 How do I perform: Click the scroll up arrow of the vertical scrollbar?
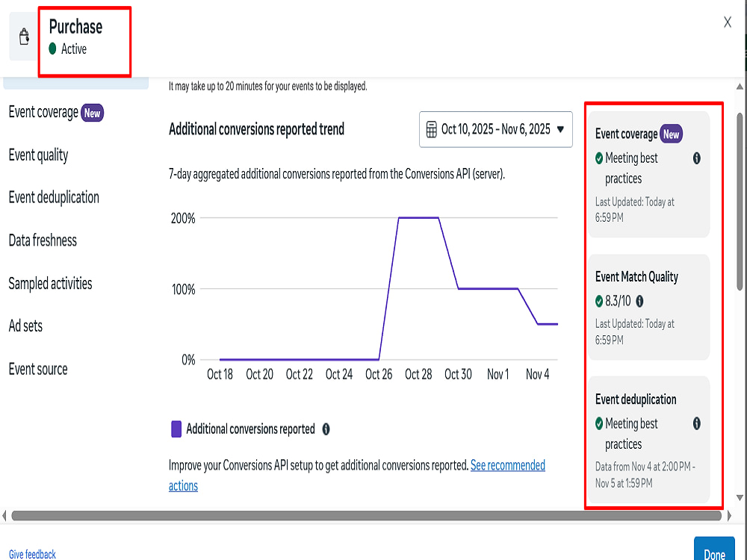point(740,87)
